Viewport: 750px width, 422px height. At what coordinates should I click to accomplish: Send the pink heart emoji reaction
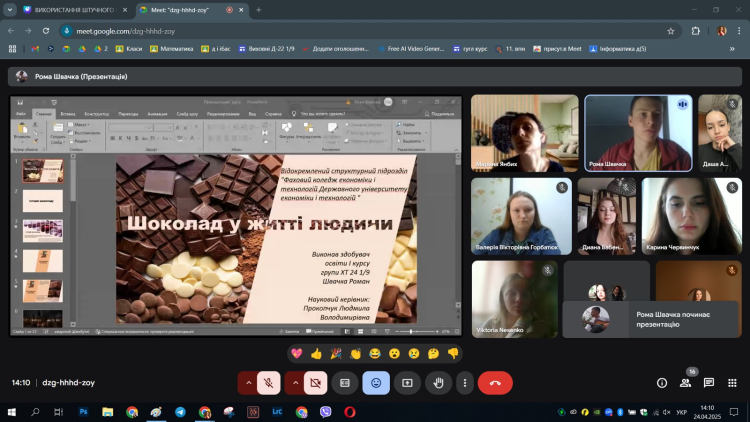[297, 353]
